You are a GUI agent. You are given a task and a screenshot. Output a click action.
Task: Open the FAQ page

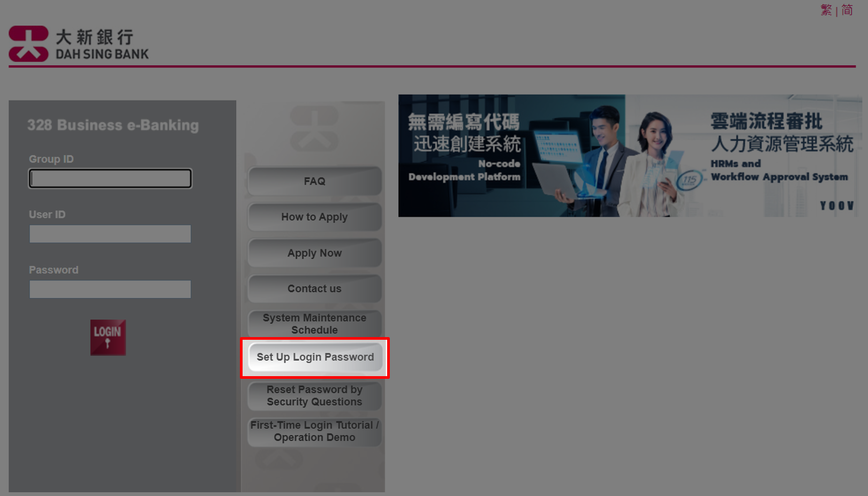pyautogui.click(x=315, y=181)
